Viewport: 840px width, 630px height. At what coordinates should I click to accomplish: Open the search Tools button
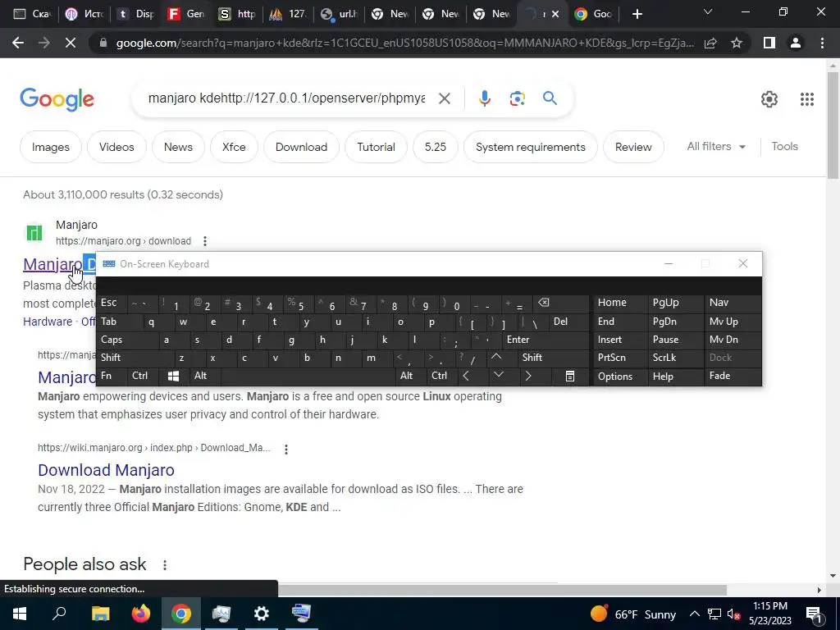point(784,146)
